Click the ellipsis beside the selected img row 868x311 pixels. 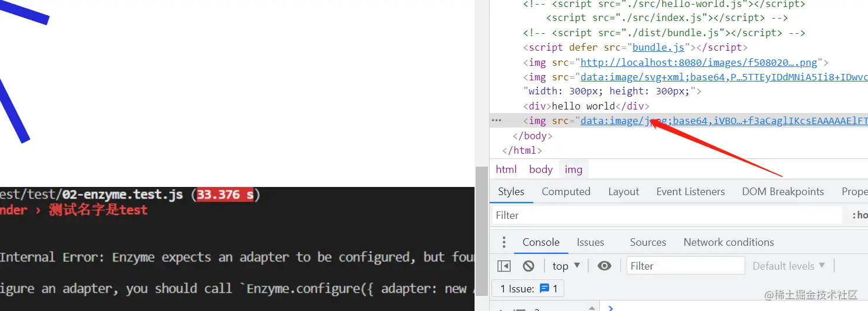point(496,121)
